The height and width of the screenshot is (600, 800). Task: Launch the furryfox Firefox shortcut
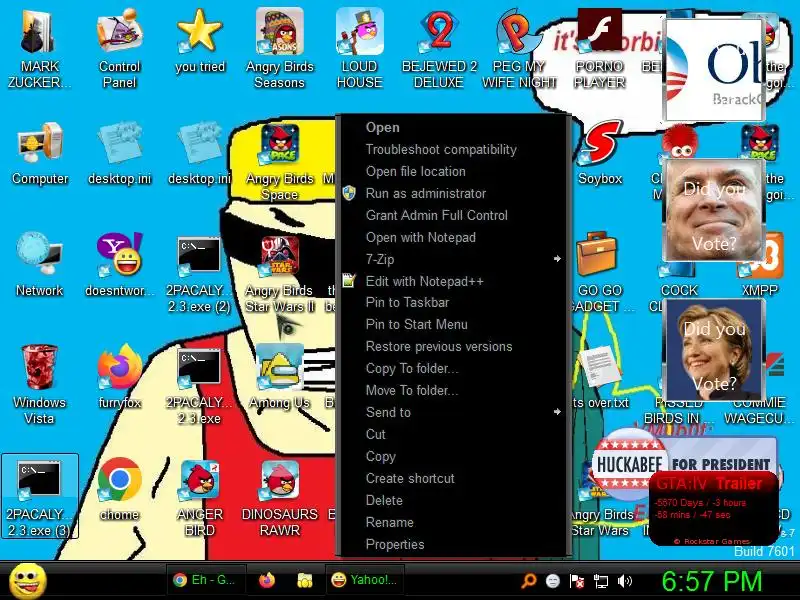click(119, 378)
